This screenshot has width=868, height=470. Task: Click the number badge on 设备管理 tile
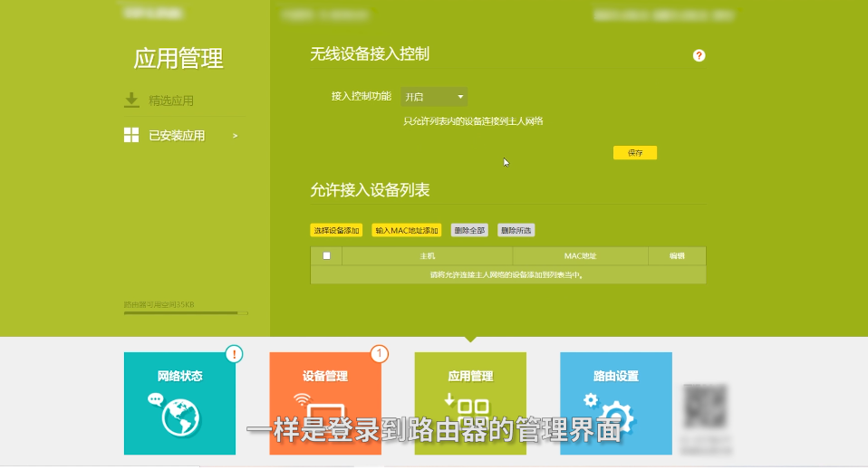[x=381, y=353]
